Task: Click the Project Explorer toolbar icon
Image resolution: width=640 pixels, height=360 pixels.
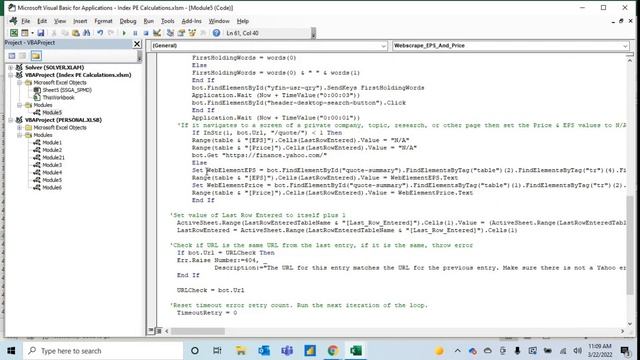Action: [x=170, y=33]
